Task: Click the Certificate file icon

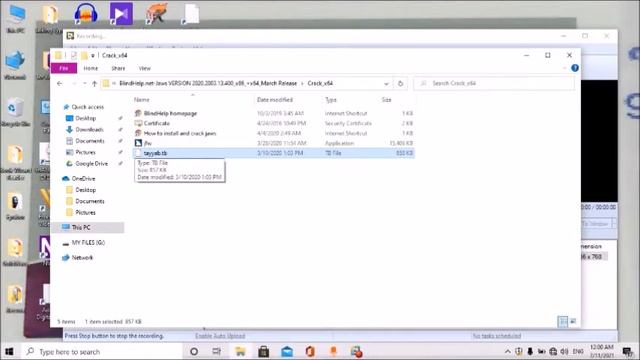Action: 138,123
